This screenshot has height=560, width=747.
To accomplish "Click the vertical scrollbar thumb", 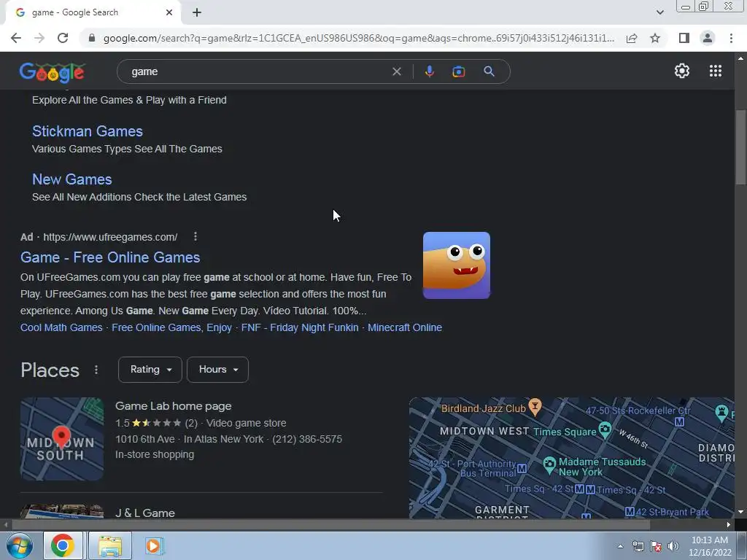I will tap(741, 147).
